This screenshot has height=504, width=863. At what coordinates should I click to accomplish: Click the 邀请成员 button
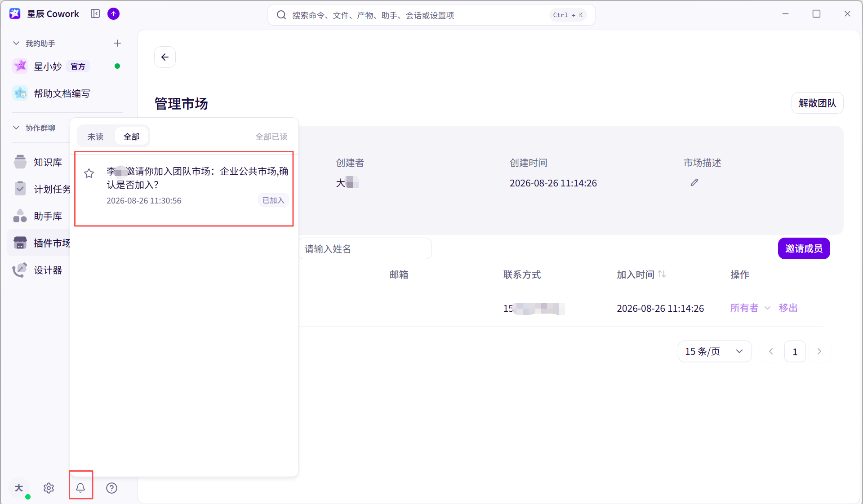(804, 248)
